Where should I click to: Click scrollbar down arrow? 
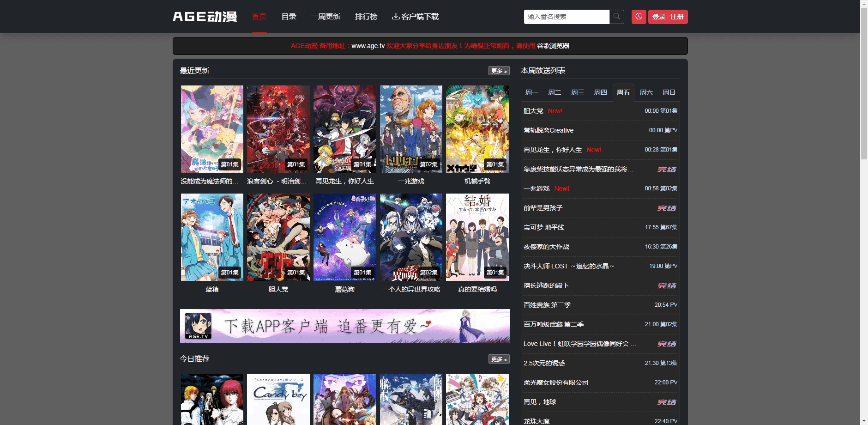point(864,421)
